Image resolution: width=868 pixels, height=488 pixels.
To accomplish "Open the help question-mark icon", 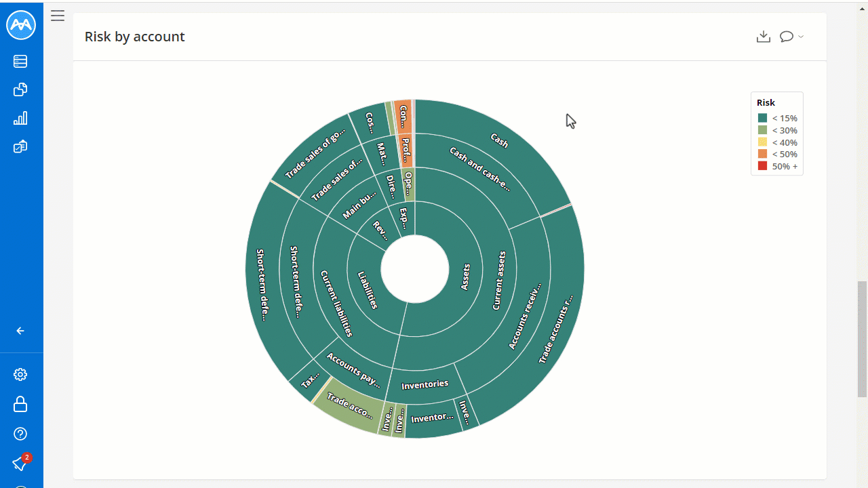I will (x=20, y=434).
